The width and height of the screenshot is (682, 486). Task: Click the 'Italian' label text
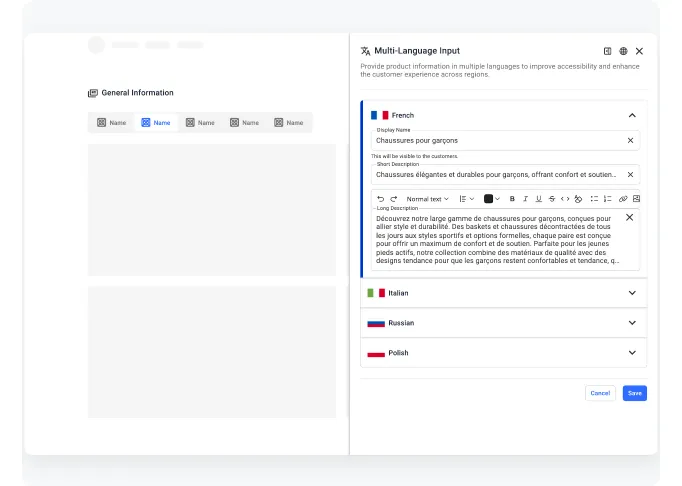tap(398, 293)
